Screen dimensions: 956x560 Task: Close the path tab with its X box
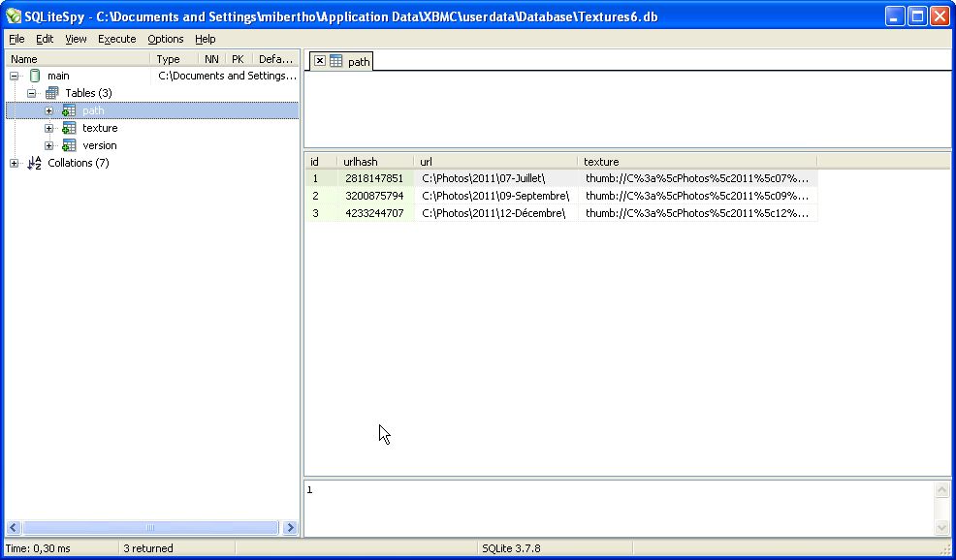(x=319, y=61)
